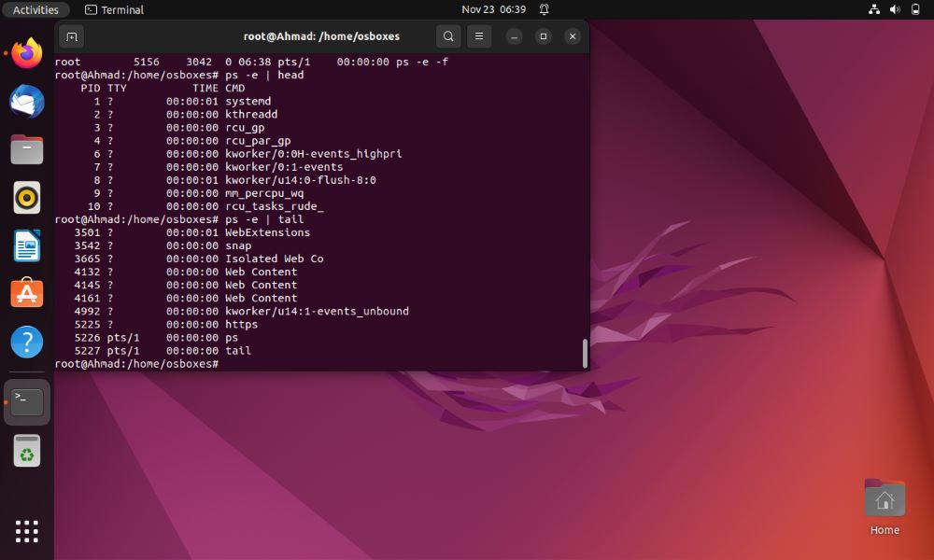Click the 'PID' column header

tap(91, 88)
